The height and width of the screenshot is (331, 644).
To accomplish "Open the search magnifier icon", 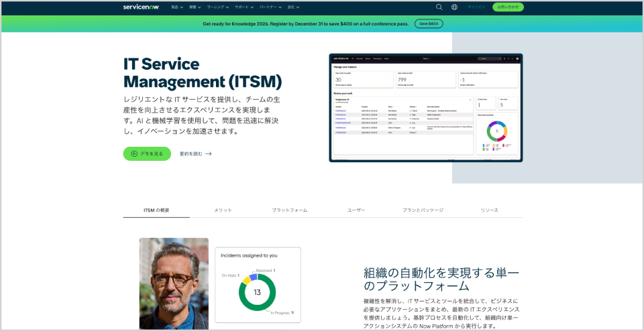I will pos(439,7).
